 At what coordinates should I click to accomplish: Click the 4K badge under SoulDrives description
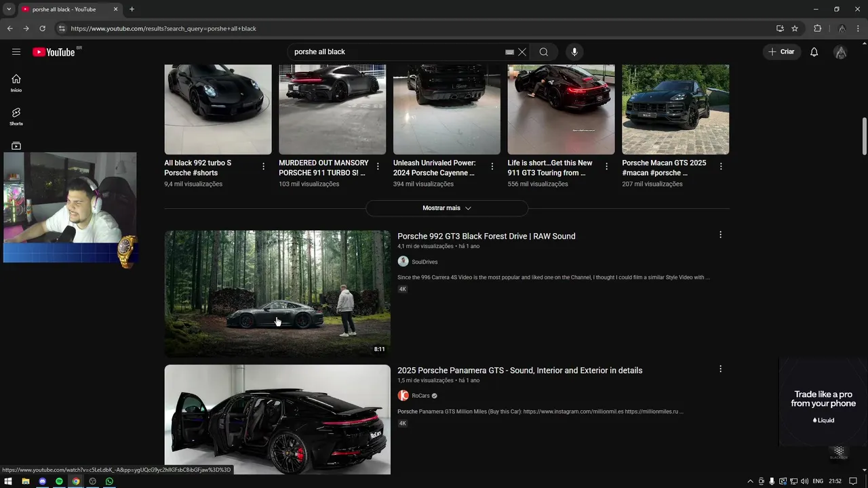[x=402, y=289]
